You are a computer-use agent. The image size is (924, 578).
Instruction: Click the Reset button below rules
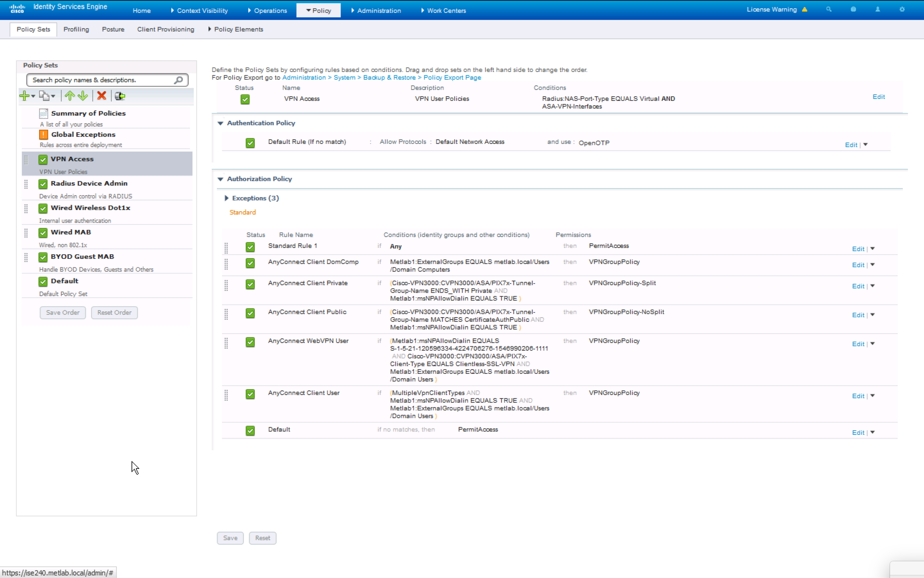coord(263,538)
